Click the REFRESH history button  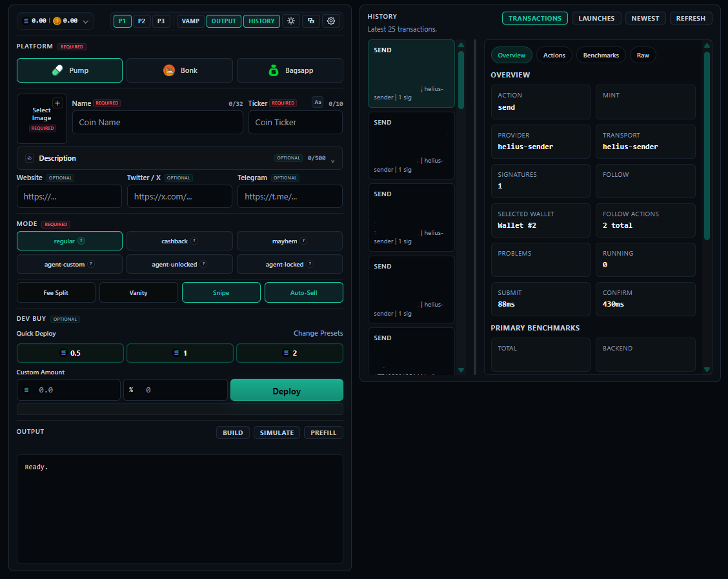point(691,18)
